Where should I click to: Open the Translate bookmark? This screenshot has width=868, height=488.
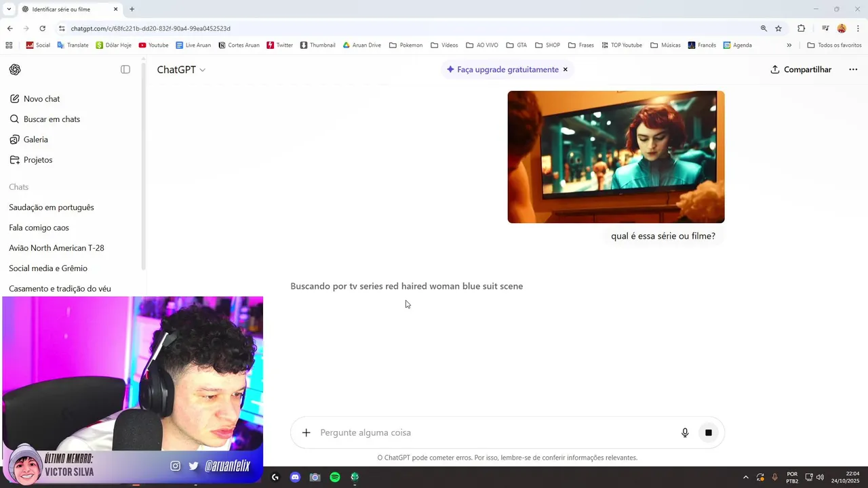coord(73,45)
